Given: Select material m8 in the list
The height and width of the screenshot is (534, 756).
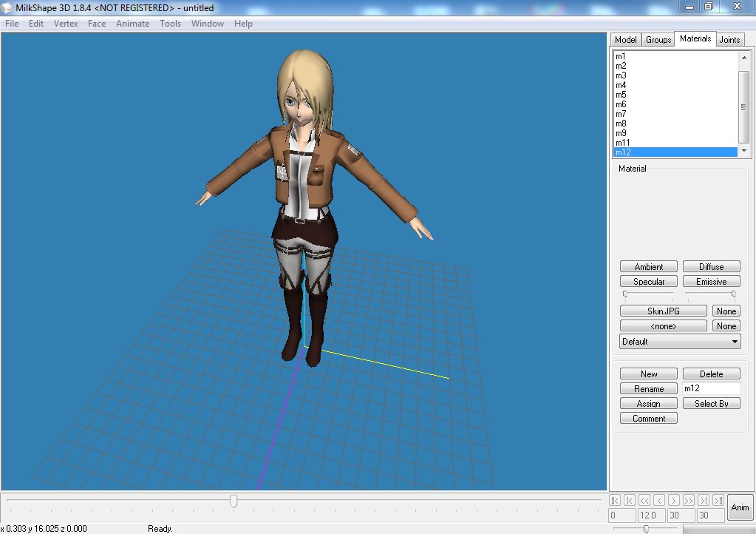Looking at the screenshot, I should [675, 124].
